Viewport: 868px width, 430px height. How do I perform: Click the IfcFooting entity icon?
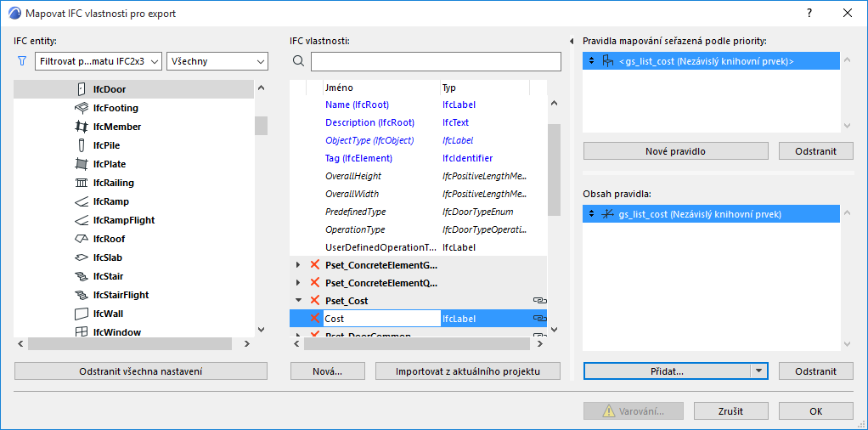82,107
